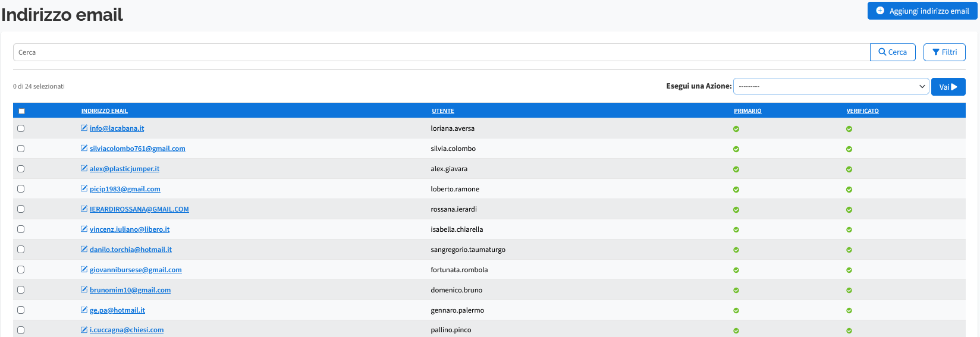Sort by UTENTE column header
The image size is (980, 337).
pos(443,111)
